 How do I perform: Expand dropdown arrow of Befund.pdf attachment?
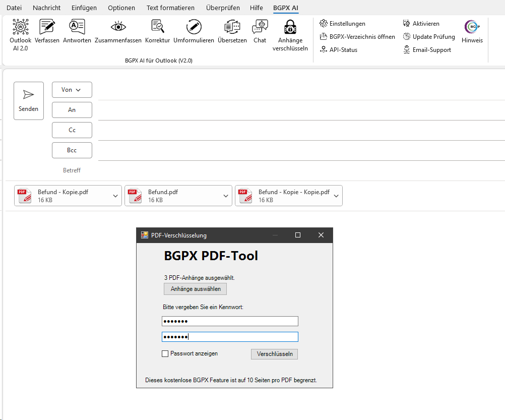tap(226, 196)
